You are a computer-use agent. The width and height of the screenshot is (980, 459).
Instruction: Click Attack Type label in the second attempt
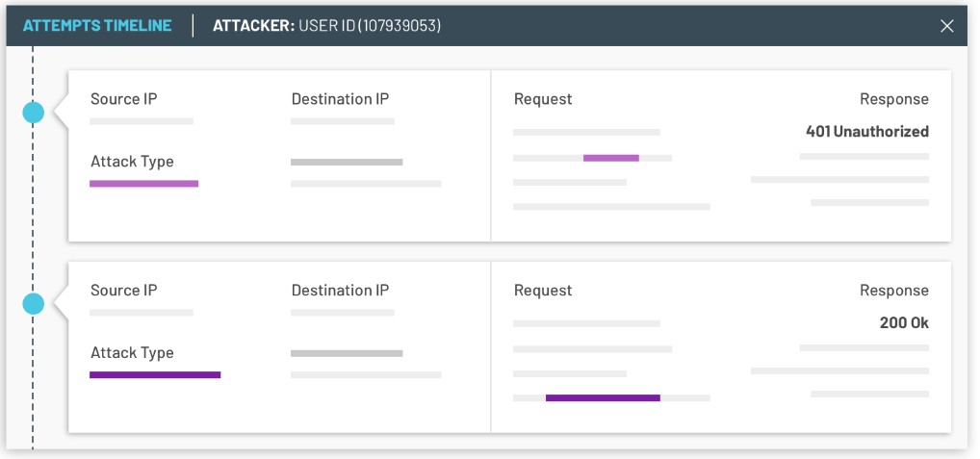[132, 353]
